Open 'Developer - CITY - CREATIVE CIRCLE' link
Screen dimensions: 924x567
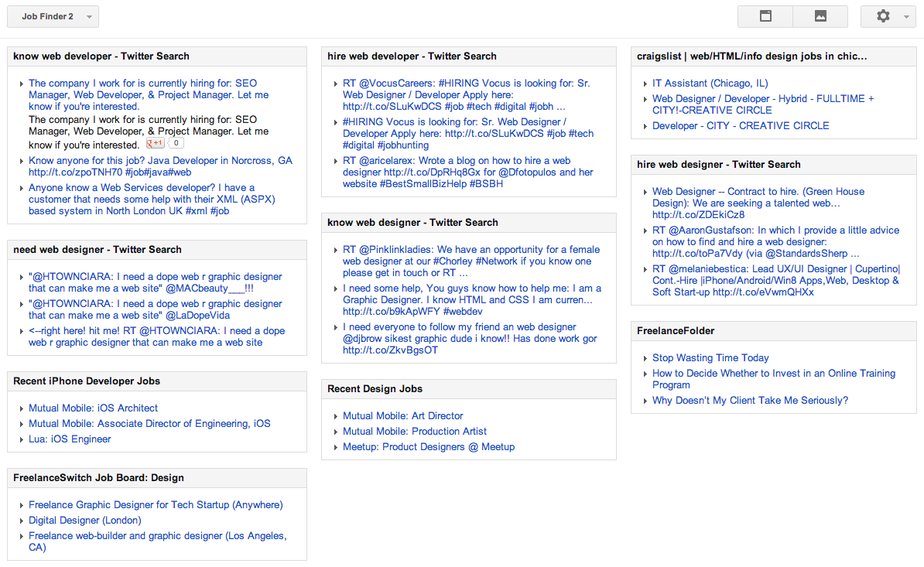click(741, 125)
